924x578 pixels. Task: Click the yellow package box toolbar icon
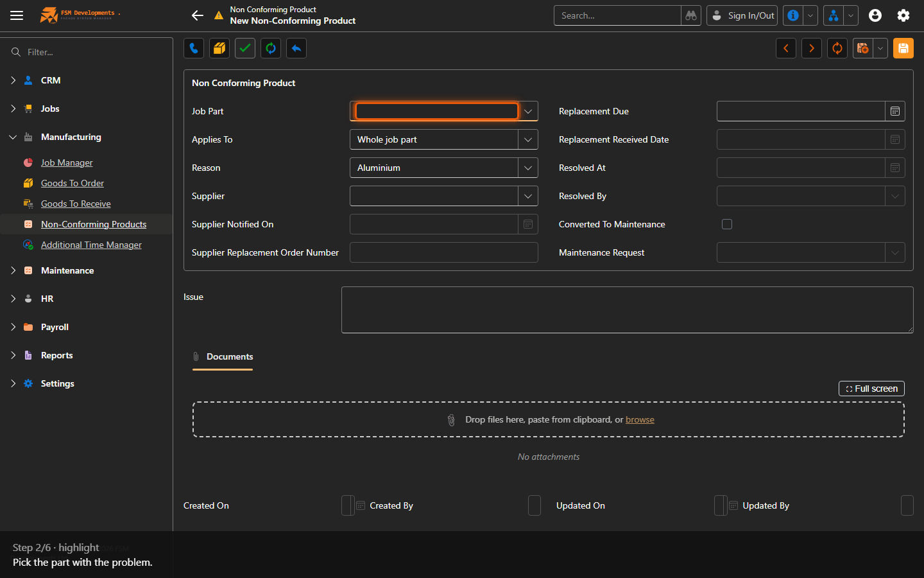coord(219,48)
